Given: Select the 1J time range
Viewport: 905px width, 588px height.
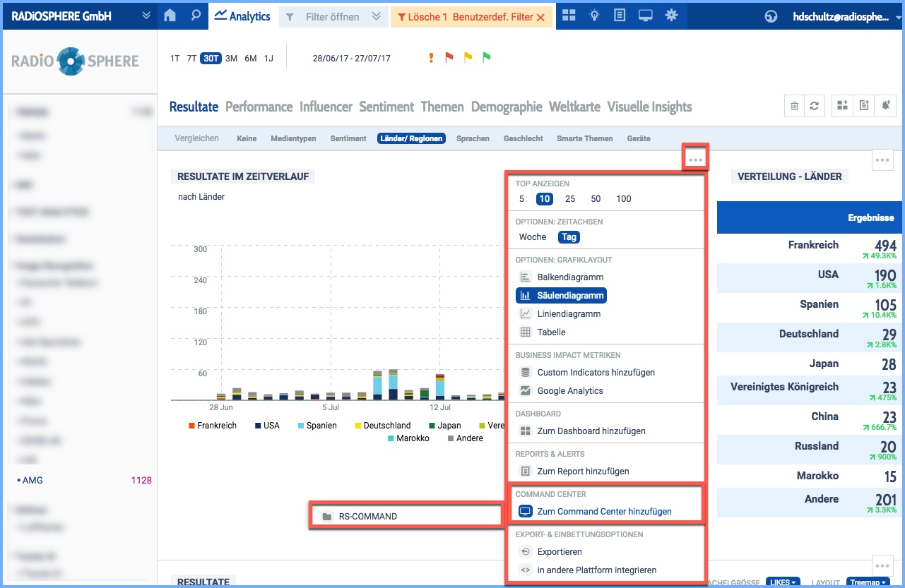Looking at the screenshot, I should pos(268,59).
